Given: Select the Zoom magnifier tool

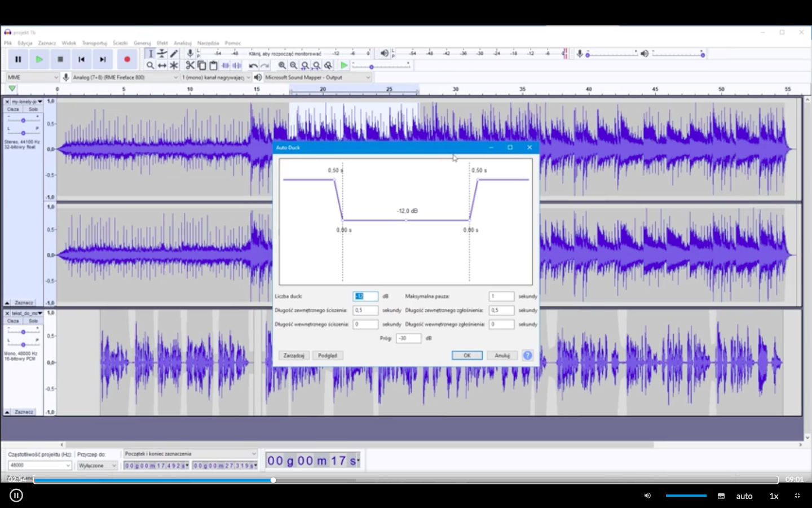Looking at the screenshot, I should click(x=150, y=65).
